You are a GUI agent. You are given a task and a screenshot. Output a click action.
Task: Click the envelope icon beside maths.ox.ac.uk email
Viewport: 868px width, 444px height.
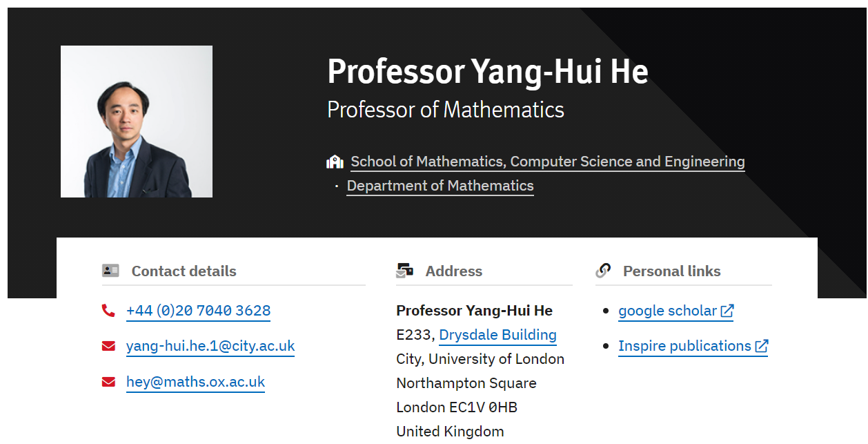(x=108, y=382)
